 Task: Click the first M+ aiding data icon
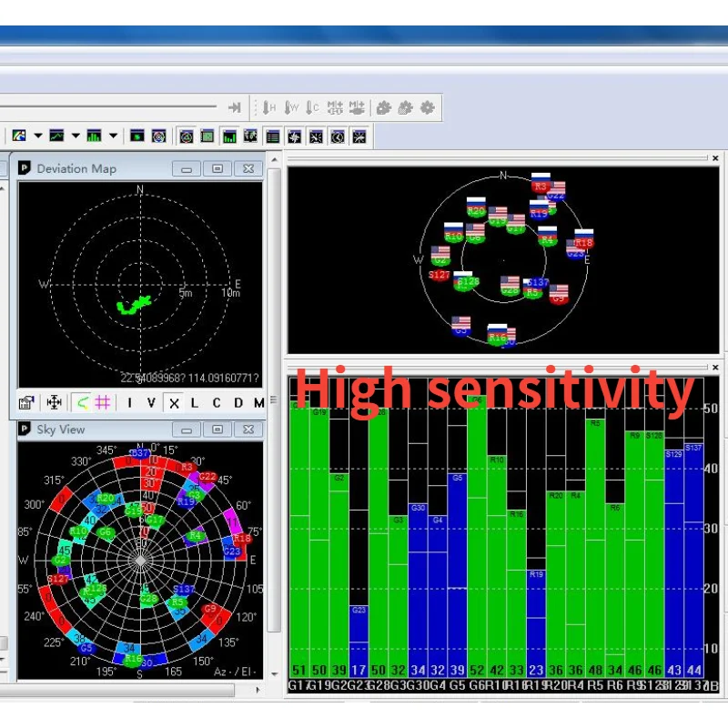(335, 108)
